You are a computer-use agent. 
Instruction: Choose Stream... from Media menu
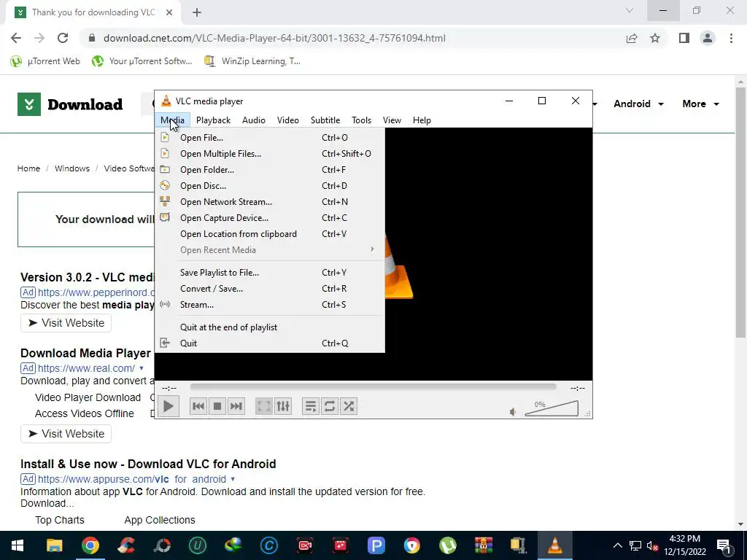[270, 305]
